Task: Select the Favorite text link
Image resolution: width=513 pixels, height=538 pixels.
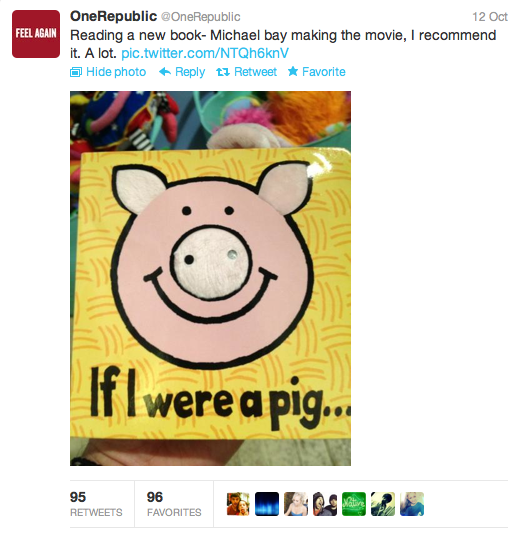Action: [x=324, y=72]
